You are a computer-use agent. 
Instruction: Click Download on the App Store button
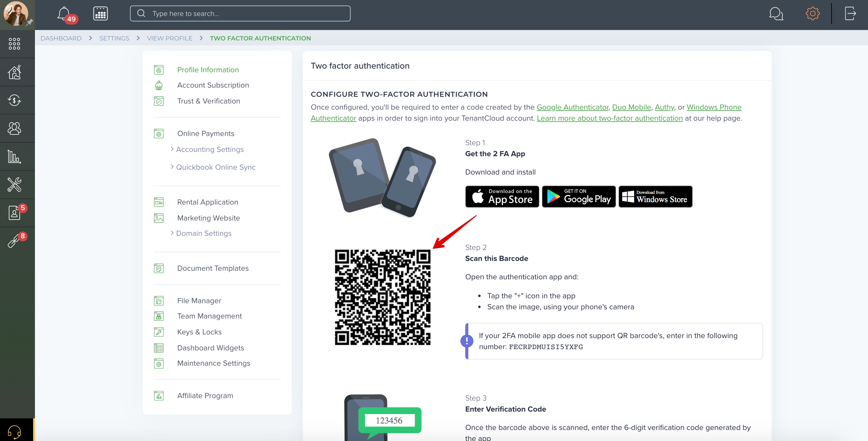click(x=502, y=197)
